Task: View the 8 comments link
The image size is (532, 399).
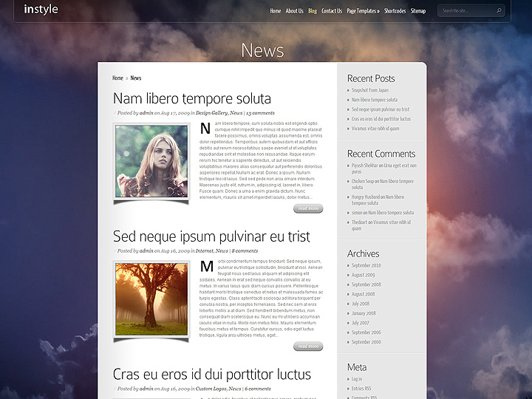Action: 245,251
